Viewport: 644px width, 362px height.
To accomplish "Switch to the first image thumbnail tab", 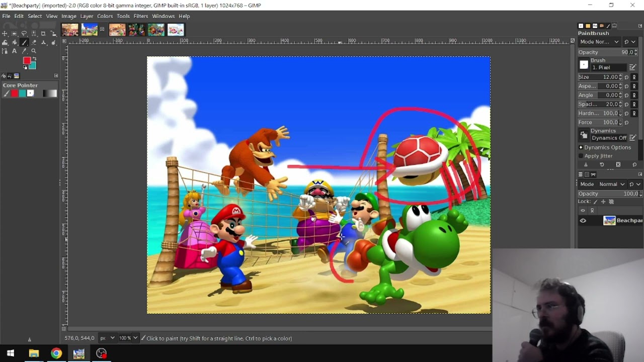I will (70, 30).
